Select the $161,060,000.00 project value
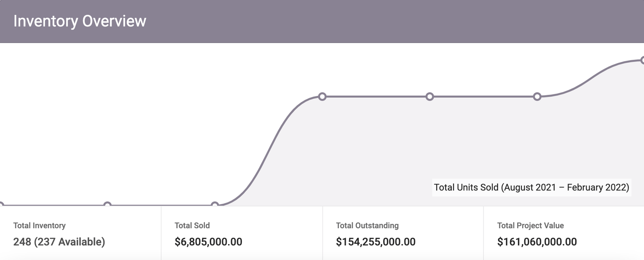Screen dimensions: 644x260 point(537,242)
